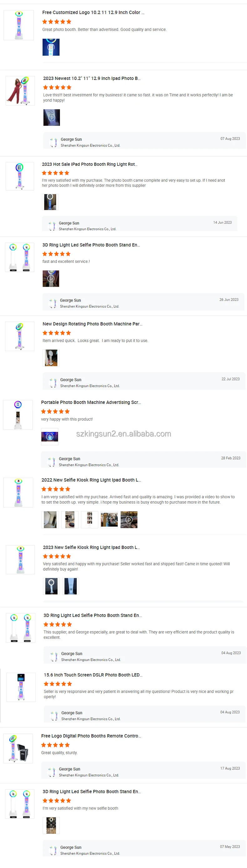The image size is (247, 868).
Task: Play the video thumbnail in '2023 Newest 10.2" 11"' review
Action: tap(52, 118)
